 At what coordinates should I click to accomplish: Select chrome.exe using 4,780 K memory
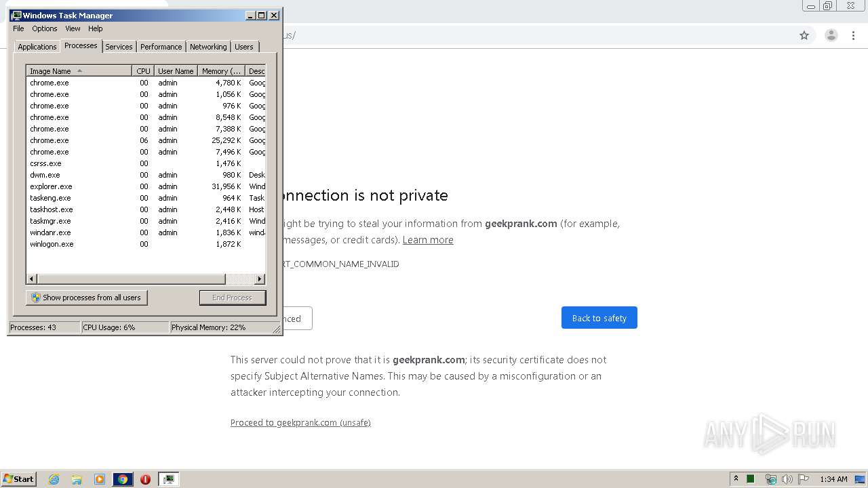pos(146,83)
